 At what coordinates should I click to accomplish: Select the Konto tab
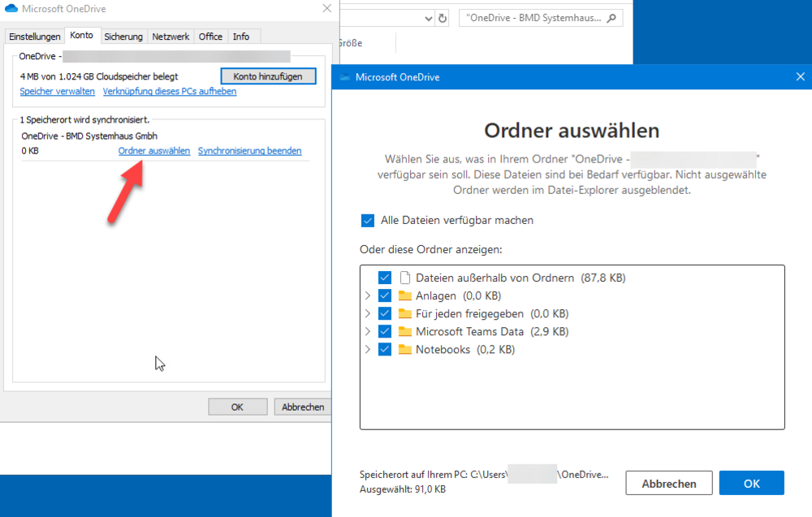(x=82, y=35)
